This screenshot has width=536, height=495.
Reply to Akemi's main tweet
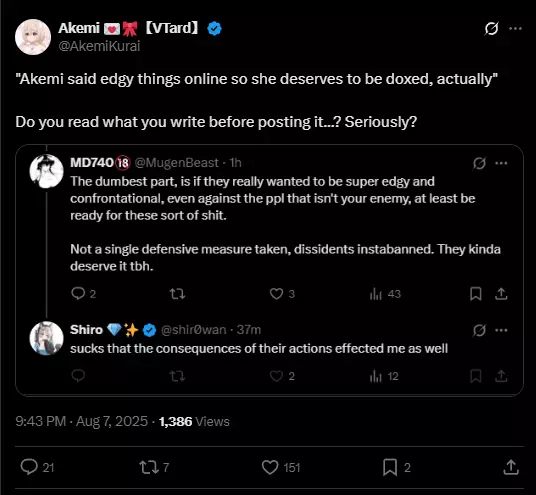pos(29,467)
